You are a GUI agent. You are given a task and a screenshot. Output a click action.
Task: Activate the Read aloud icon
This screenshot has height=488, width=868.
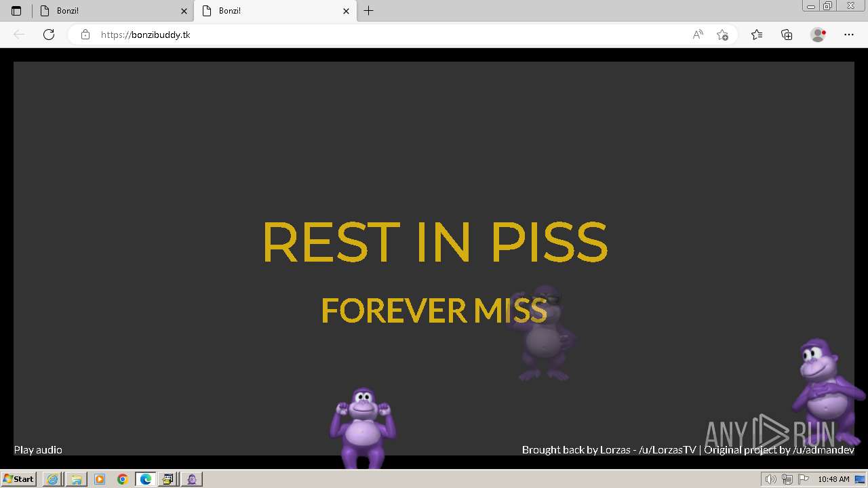[x=698, y=35]
